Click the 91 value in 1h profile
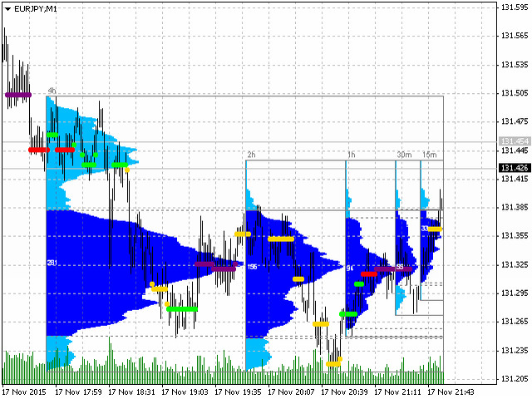Viewport: 532px width, 399px height. click(350, 268)
